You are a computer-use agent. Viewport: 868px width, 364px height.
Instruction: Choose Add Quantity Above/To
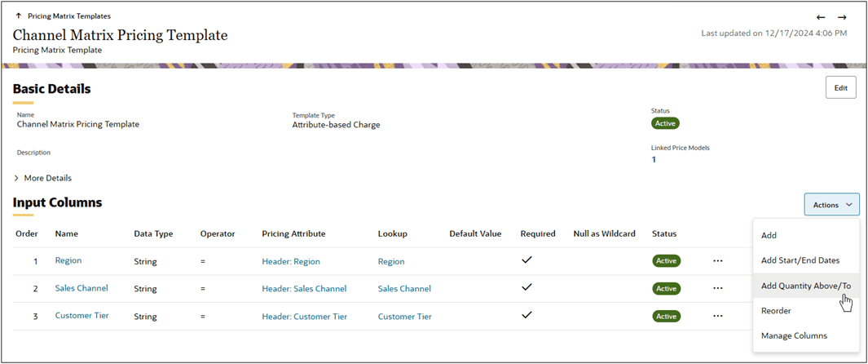(x=806, y=286)
